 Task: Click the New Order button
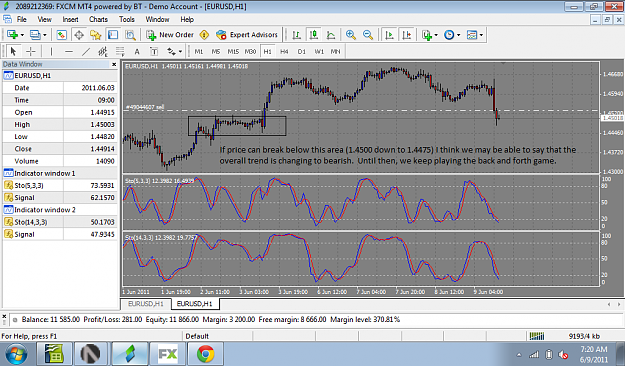pos(170,35)
